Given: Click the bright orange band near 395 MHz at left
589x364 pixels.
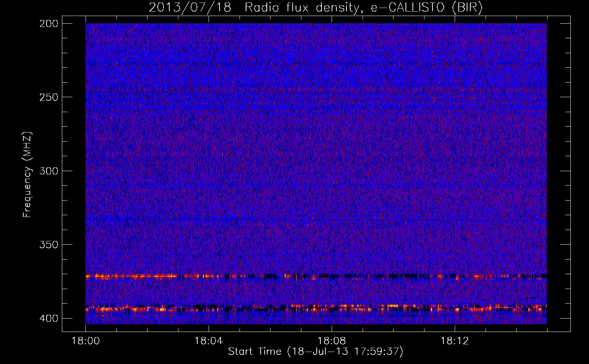Looking at the screenshot, I should tap(109, 309).
